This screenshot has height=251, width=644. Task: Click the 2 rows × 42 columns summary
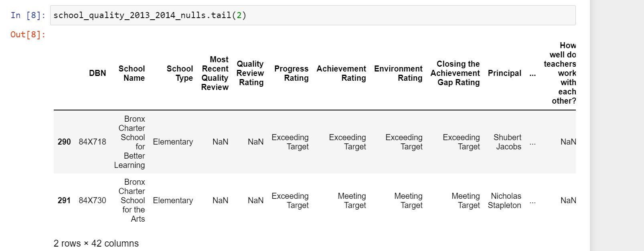[96, 243]
